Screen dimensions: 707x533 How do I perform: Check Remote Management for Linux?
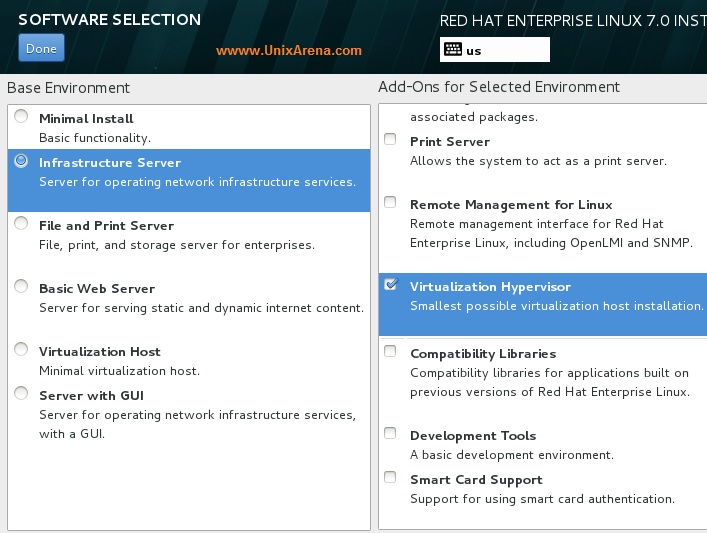(x=390, y=202)
